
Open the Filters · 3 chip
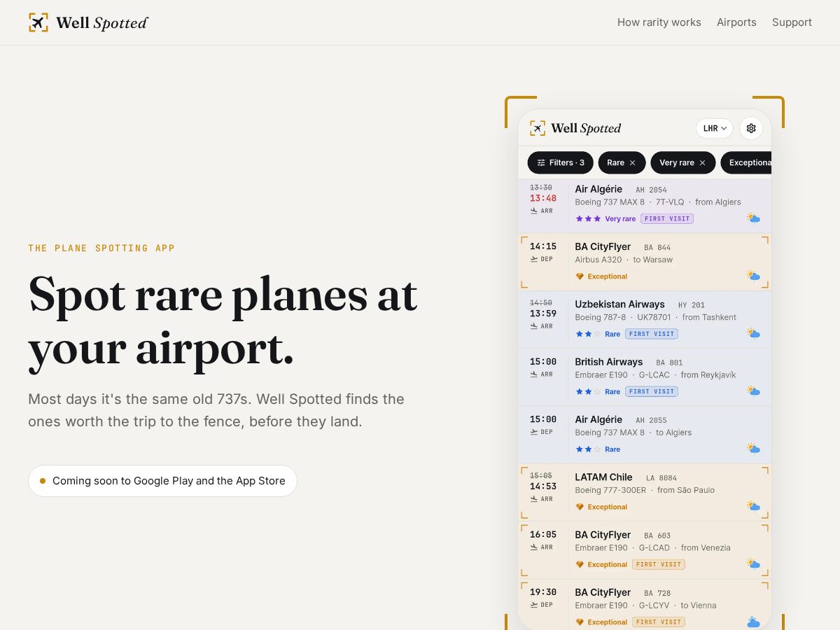(x=560, y=162)
